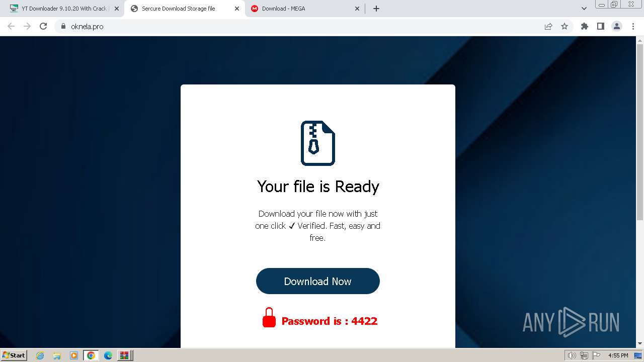644x362 pixels.
Task: Close the YT Downloader tab
Action: click(x=117, y=9)
